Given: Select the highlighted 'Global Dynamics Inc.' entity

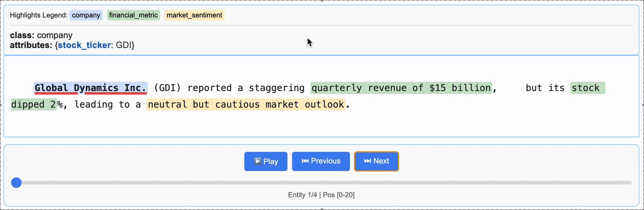Looking at the screenshot, I should coord(91,88).
